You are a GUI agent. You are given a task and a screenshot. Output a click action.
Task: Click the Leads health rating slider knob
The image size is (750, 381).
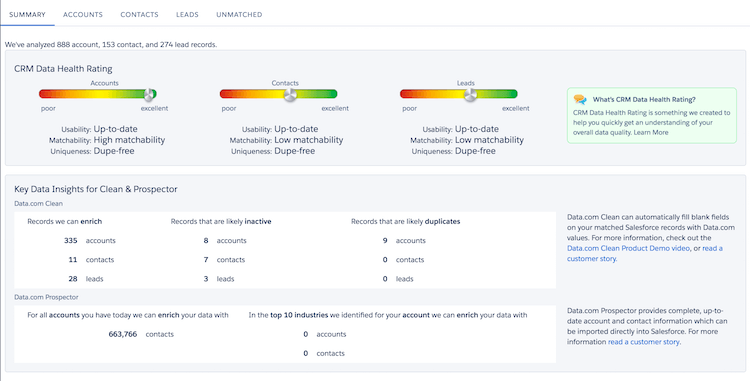coord(471,95)
